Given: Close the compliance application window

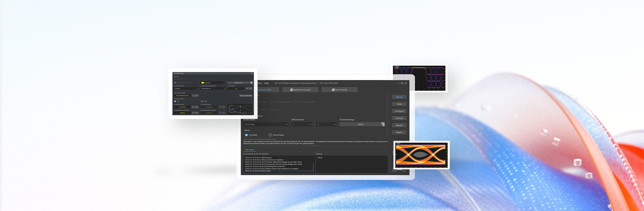Looking at the screenshot, I should (x=406, y=83).
